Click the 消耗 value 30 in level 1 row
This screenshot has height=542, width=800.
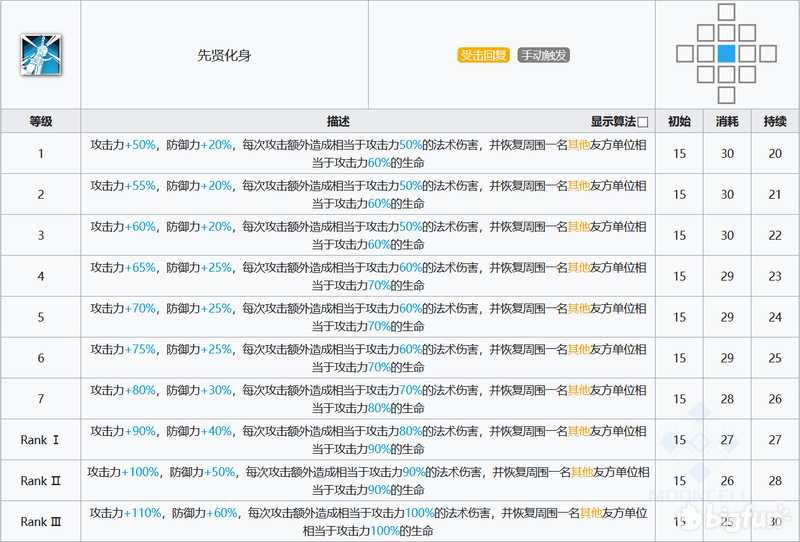(727, 154)
